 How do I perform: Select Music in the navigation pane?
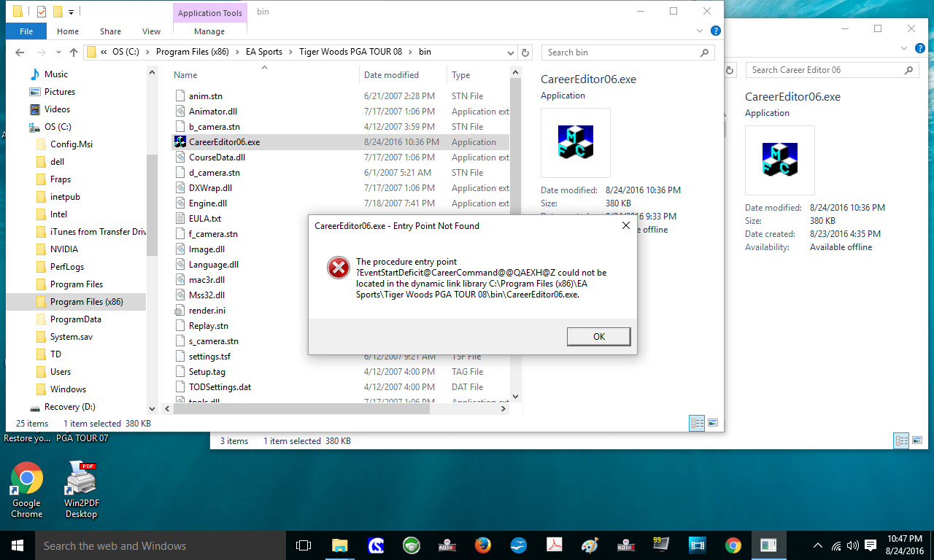[56, 74]
